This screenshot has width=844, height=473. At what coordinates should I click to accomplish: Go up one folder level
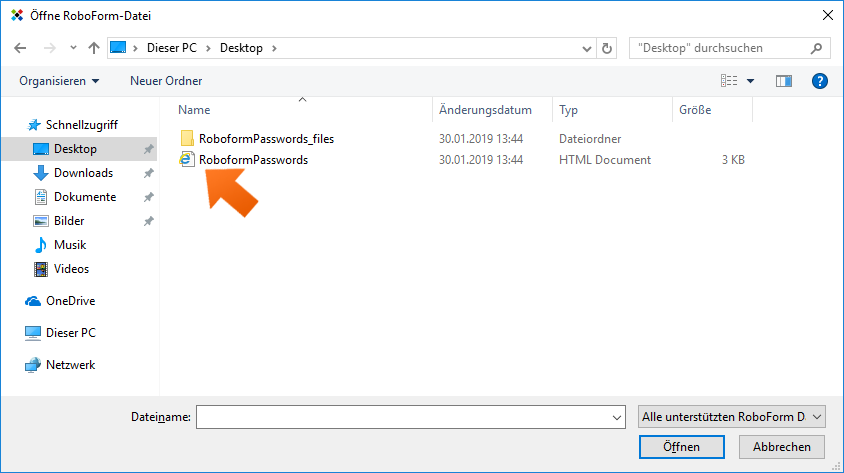94,48
